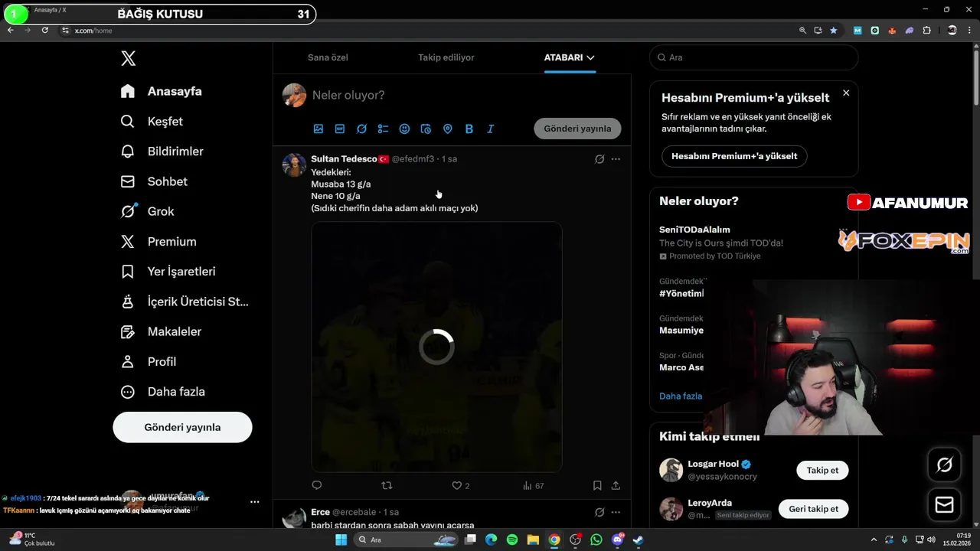Screen dimensions: 980x551
Task: Click Gönderi yayınla in the composer
Action: click(x=577, y=129)
